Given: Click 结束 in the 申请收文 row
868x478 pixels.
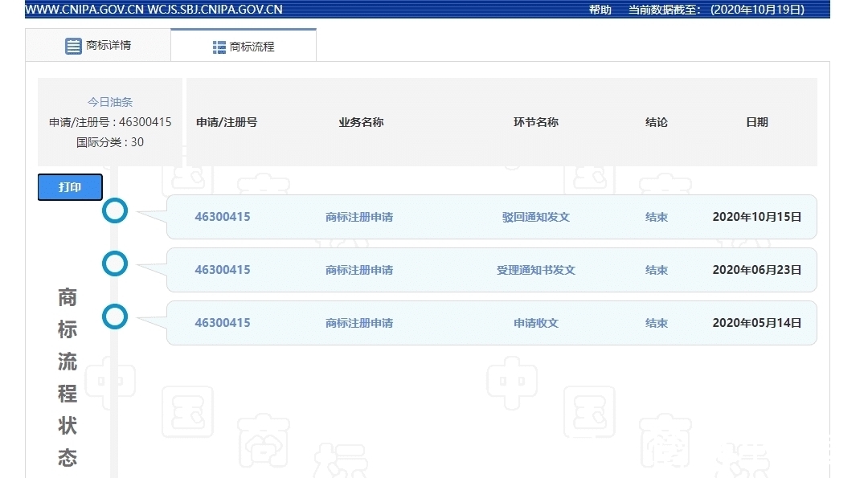Looking at the screenshot, I should [x=657, y=323].
